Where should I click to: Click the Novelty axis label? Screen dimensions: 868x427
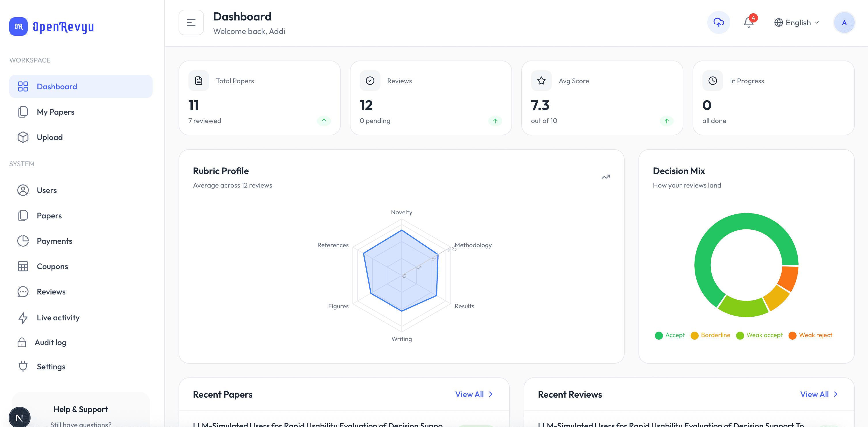[401, 212]
